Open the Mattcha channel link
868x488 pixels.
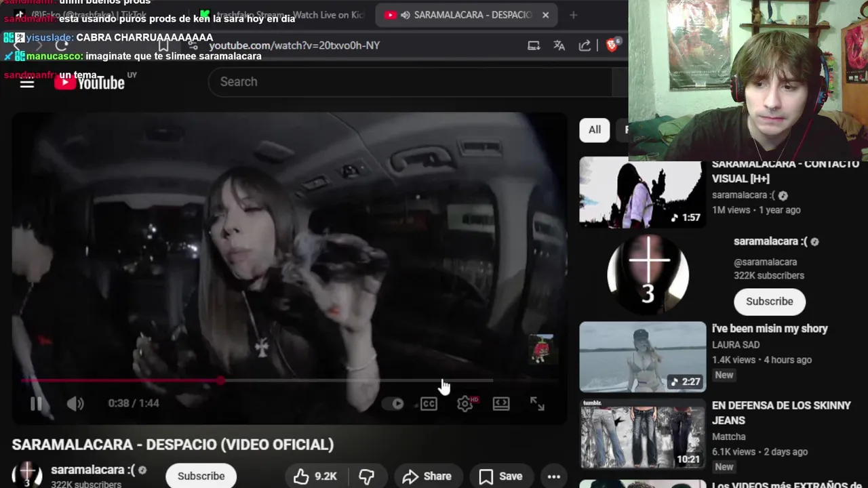[x=729, y=437]
